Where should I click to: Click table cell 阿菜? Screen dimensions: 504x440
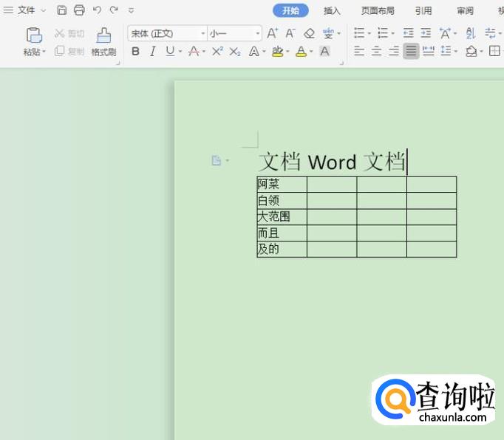tap(282, 184)
